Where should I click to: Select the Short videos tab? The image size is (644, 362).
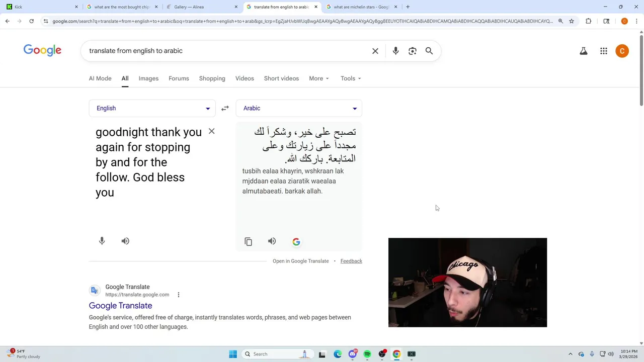[x=281, y=78]
